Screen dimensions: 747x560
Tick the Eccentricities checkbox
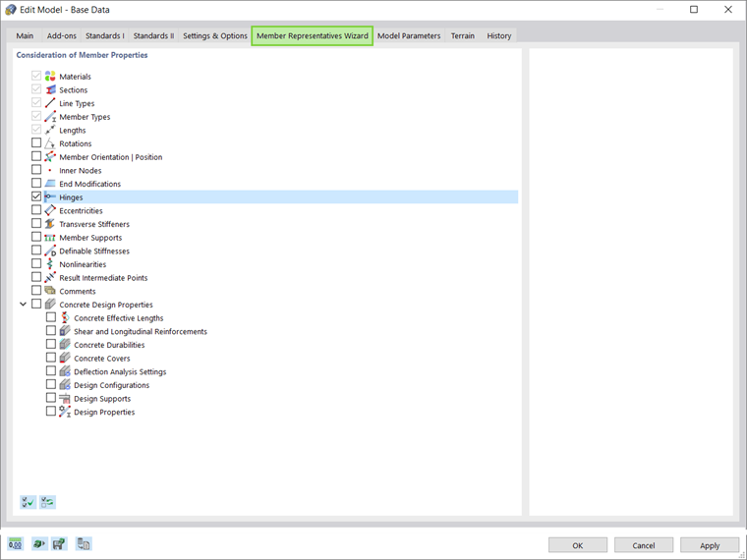(x=36, y=209)
